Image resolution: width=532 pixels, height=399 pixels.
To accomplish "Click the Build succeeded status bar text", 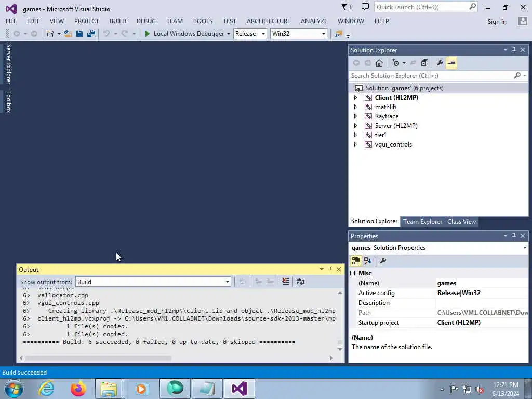I will click(24, 373).
